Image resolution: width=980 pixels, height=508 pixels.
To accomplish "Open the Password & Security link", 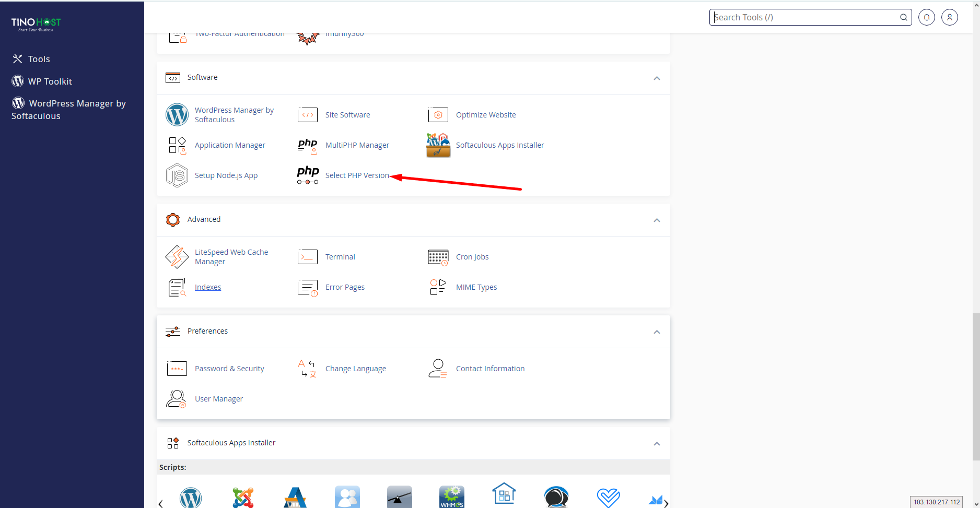I will pos(229,369).
